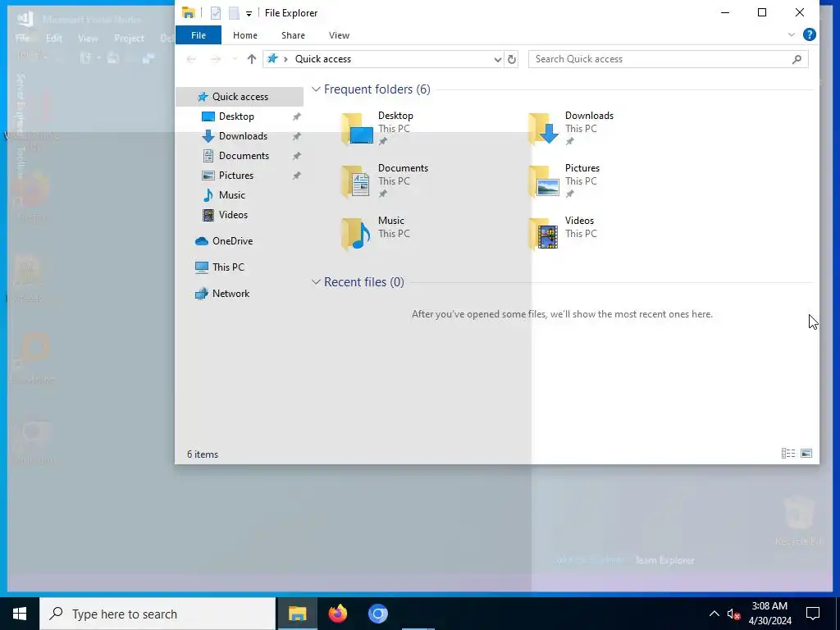The height and width of the screenshot is (630, 840).
Task: Select Downloads in the navigation pane
Action: (243, 136)
